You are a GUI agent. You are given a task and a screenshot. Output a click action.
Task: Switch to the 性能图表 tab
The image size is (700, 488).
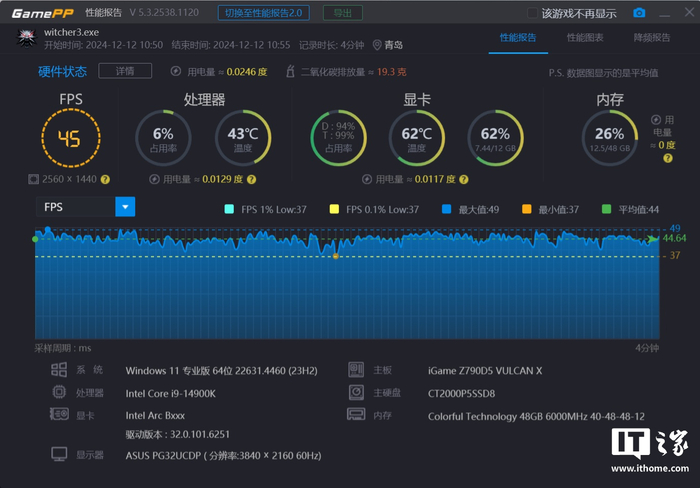point(585,38)
